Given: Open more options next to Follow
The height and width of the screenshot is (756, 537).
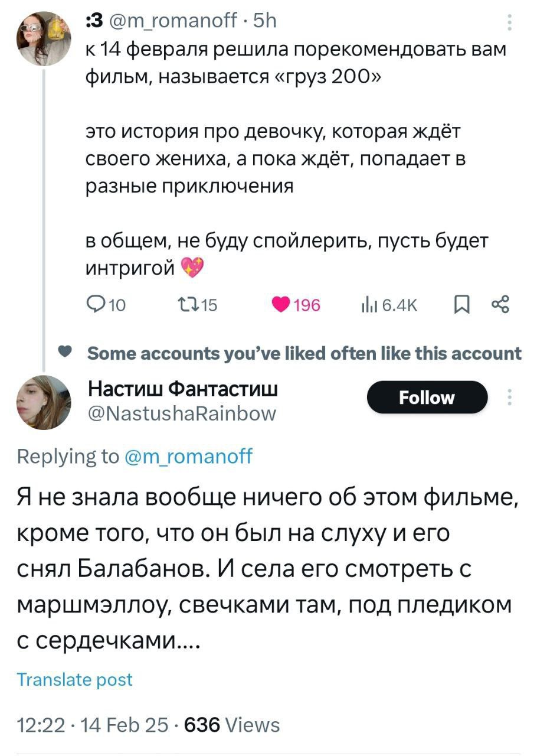Looking at the screenshot, I should click(x=509, y=397).
